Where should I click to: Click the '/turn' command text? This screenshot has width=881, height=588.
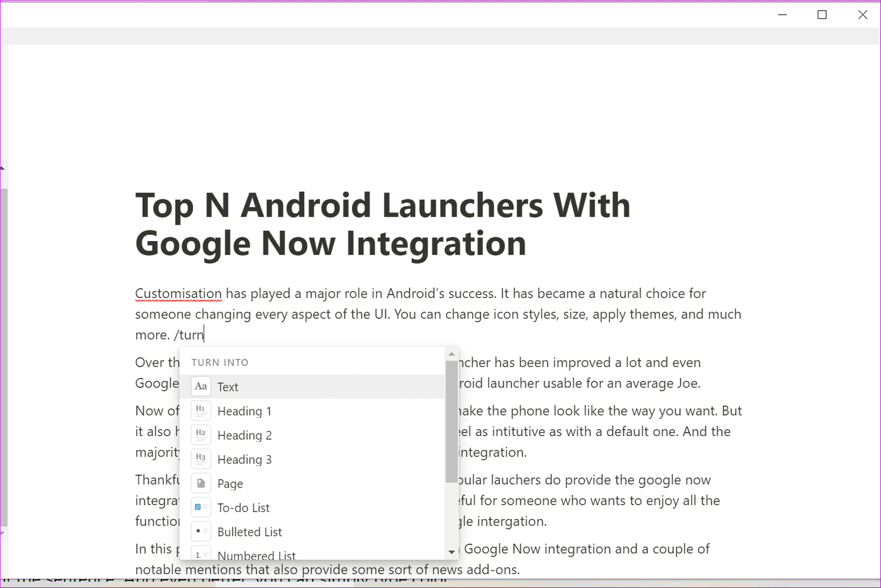pos(189,335)
